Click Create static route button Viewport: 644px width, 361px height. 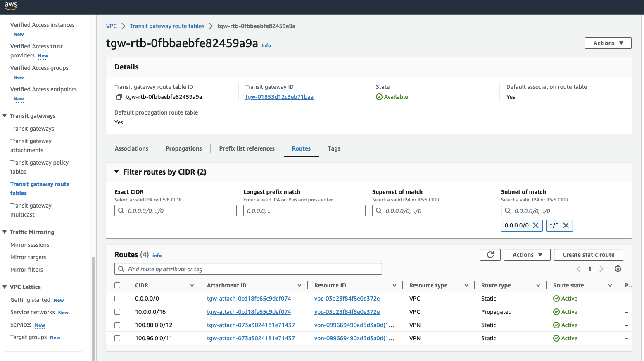point(588,255)
